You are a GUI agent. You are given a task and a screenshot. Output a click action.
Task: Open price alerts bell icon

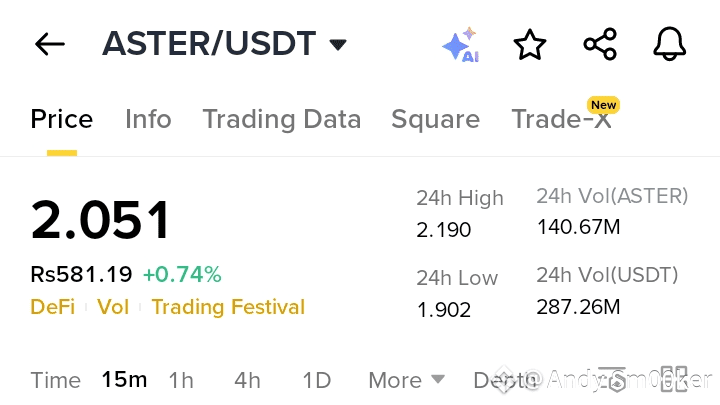(670, 44)
